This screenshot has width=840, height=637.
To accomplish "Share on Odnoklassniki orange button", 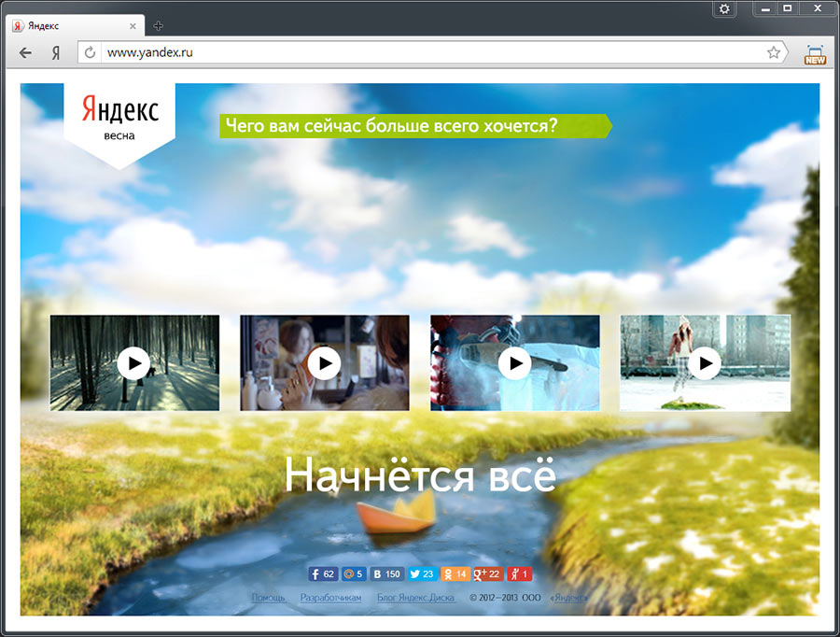I will coord(455,574).
